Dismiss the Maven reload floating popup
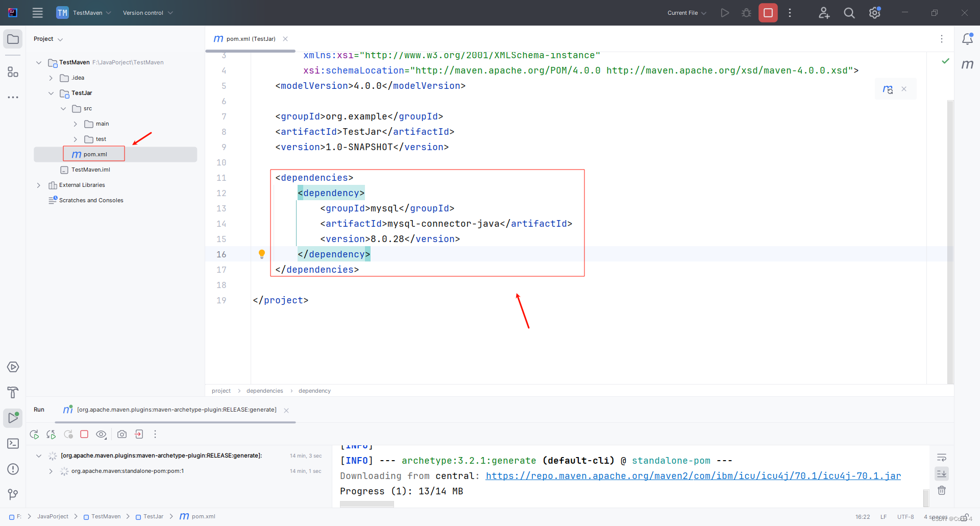This screenshot has height=526, width=980. click(x=904, y=89)
